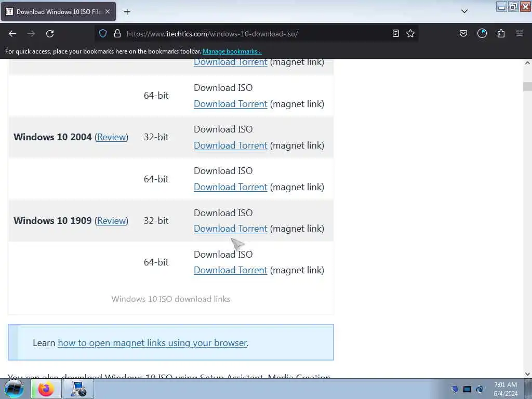The width and height of the screenshot is (532, 399).
Task: Click Download Torrent for Windows 10 2004 64-bit
Action: [230, 187]
